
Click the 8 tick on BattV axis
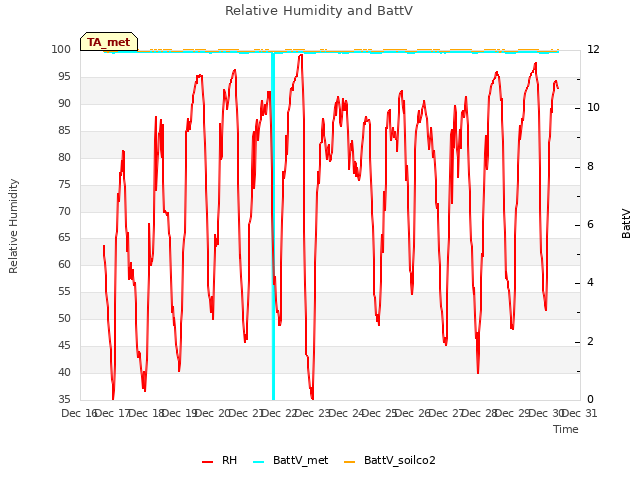pyautogui.click(x=590, y=166)
